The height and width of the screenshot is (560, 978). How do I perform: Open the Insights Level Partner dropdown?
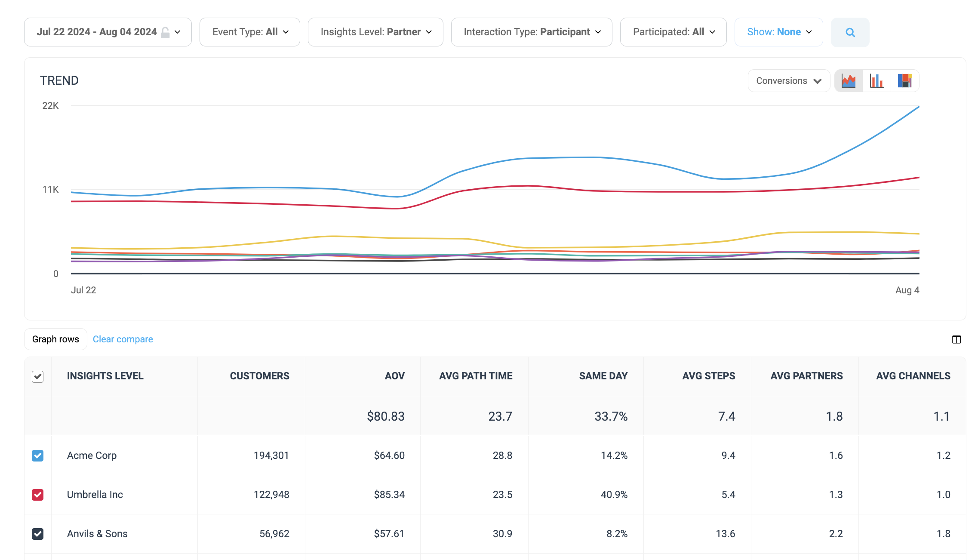pos(375,32)
